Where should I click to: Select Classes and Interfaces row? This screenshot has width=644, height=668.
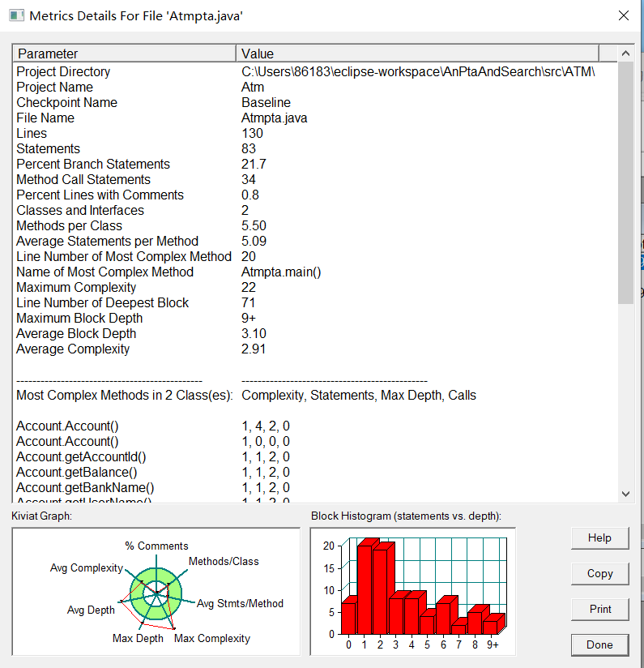point(315,210)
